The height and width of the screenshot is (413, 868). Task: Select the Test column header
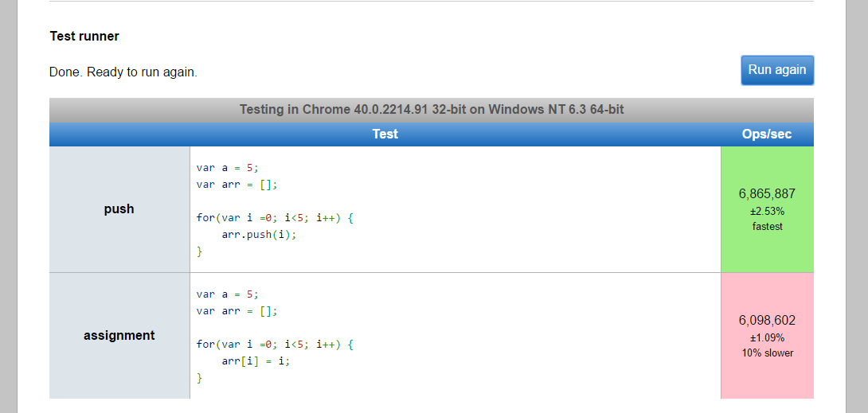(x=385, y=134)
